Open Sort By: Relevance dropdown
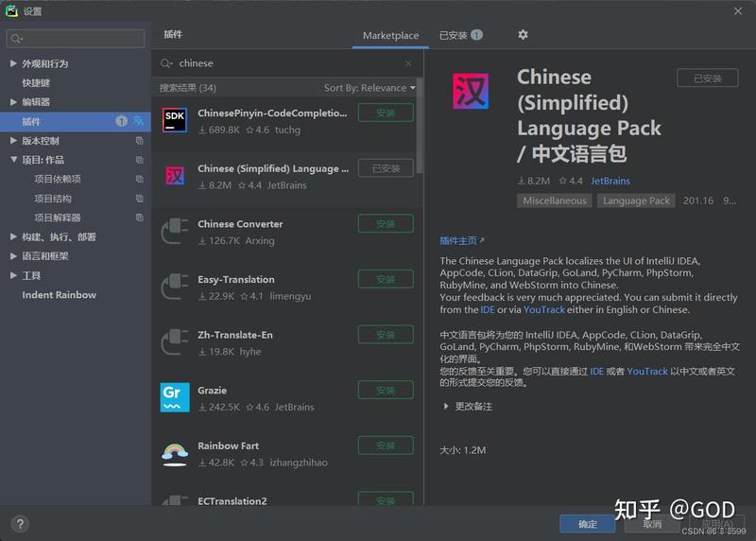The image size is (756, 541). coord(369,88)
